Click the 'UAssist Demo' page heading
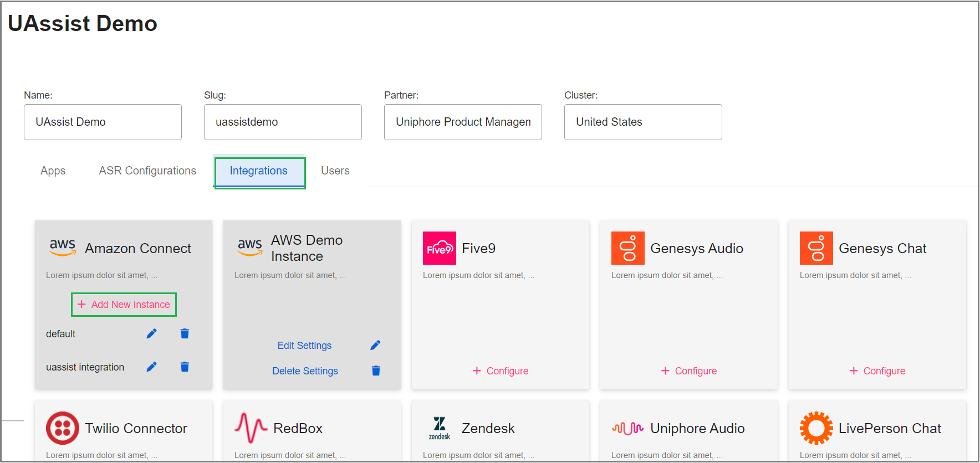 83,23
